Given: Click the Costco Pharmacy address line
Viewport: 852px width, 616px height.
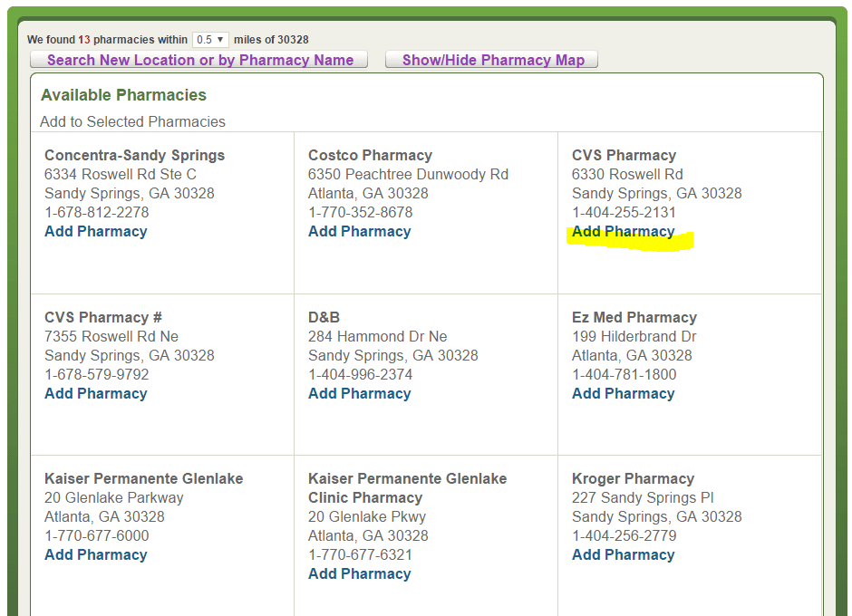Looking at the screenshot, I should click(x=407, y=174).
